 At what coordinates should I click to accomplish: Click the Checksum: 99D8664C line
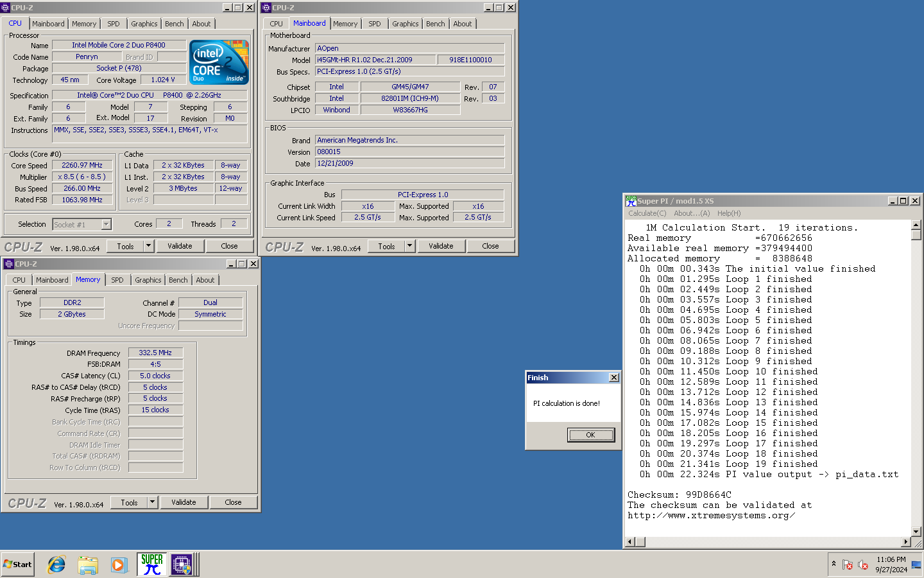click(680, 495)
